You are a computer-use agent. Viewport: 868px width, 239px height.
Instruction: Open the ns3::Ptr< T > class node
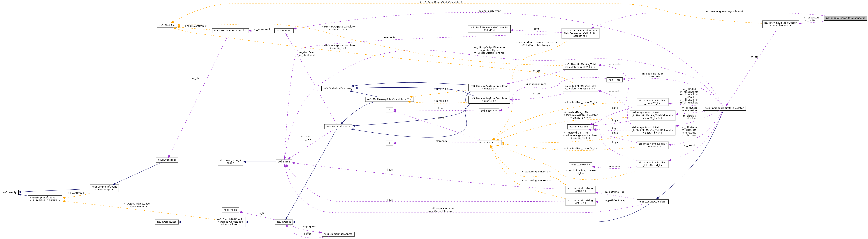coord(167,25)
